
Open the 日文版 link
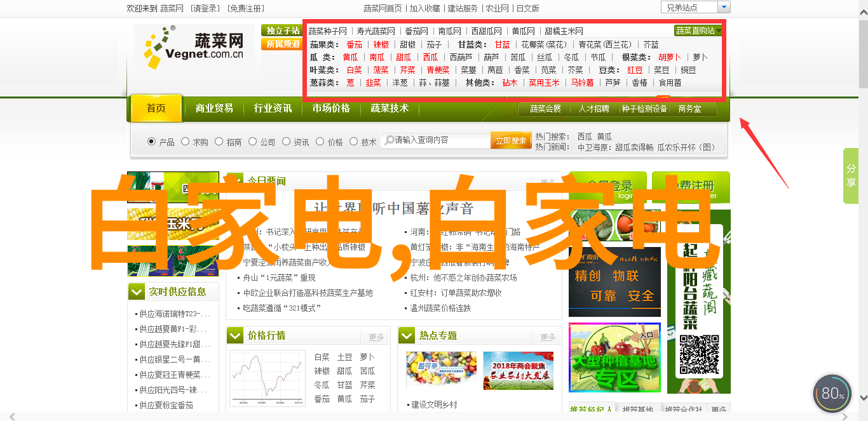coord(527,8)
